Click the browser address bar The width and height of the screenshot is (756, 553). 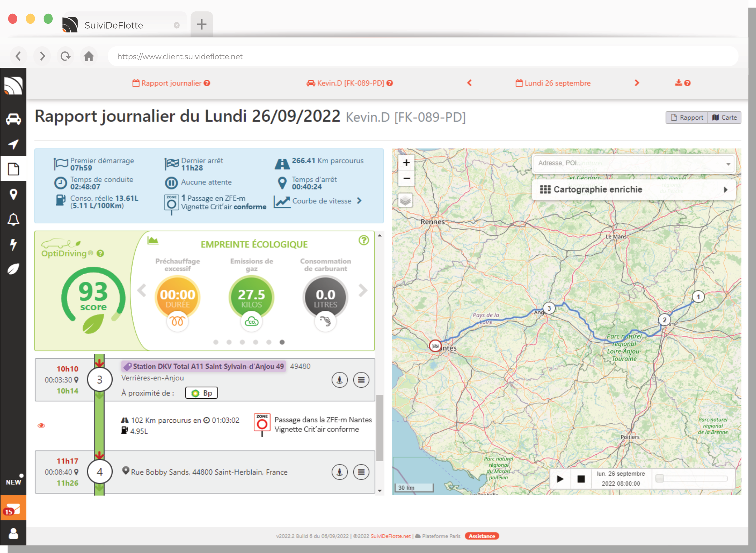coord(423,56)
